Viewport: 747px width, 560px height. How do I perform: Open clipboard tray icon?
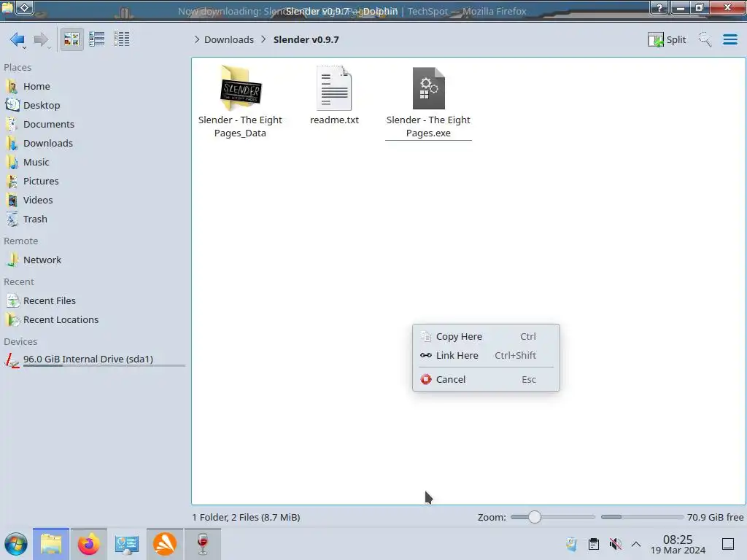point(594,544)
